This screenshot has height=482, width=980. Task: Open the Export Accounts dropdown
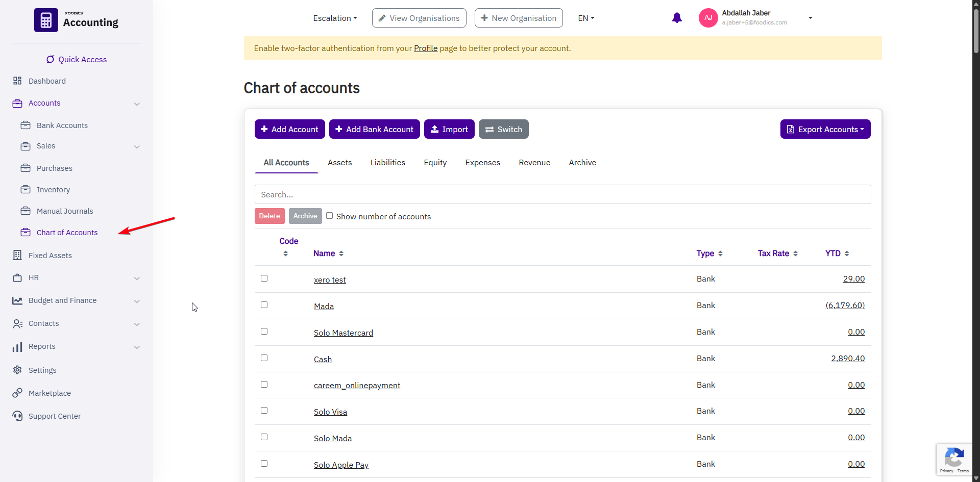[x=825, y=129]
